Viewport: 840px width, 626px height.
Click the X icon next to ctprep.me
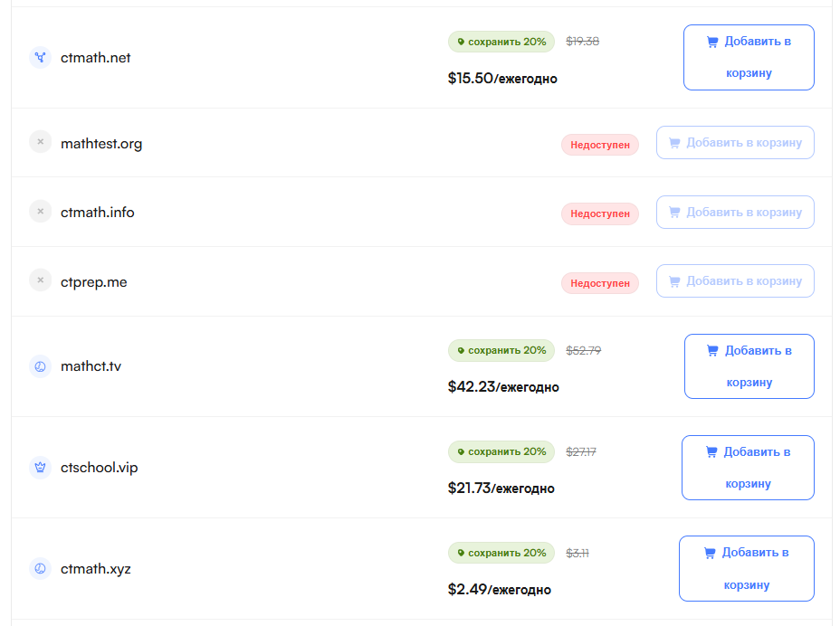pos(40,281)
